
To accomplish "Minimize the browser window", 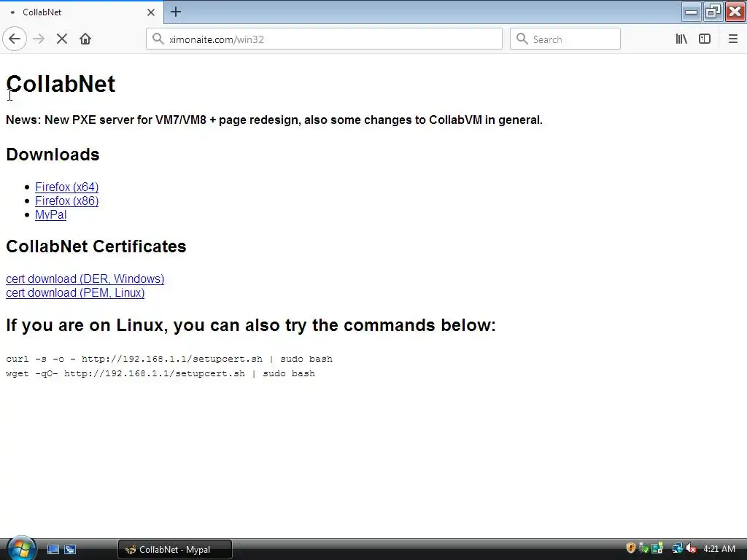I will coord(691,12).
